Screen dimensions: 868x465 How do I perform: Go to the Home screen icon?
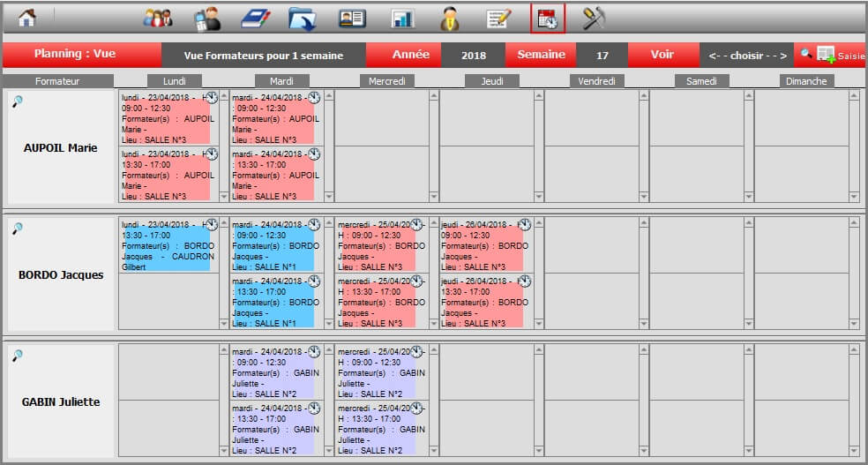point(26,19)
